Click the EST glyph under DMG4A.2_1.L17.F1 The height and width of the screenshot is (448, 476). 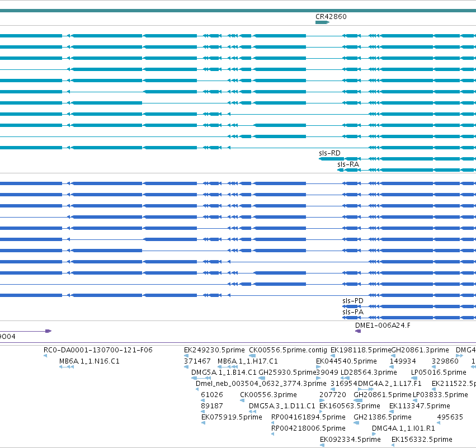(366, 389)
